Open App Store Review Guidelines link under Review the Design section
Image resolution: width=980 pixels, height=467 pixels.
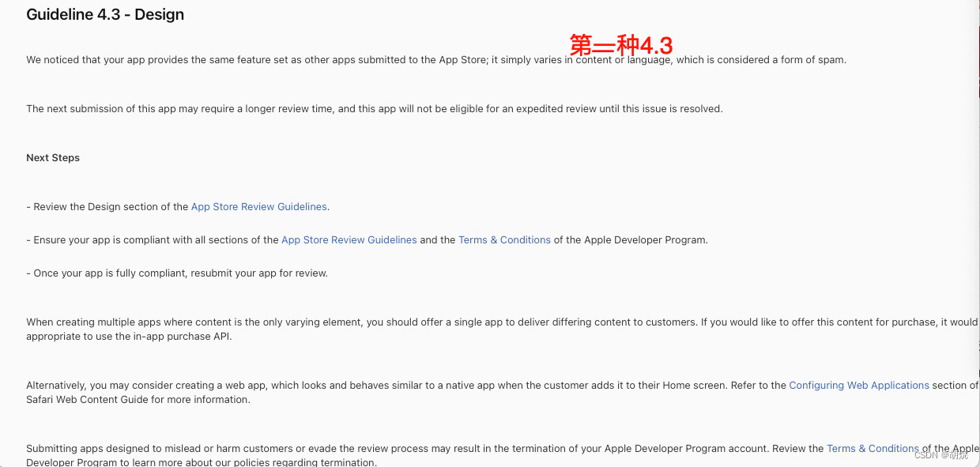coord(259,207)
